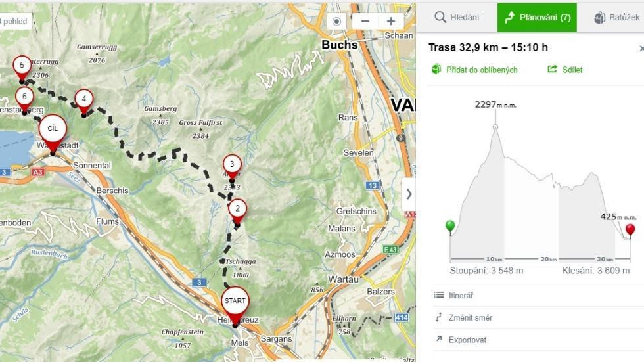Image resolution: width=644 pixels, height=362 pixels.
Task: Click the list icon next to Itinerář
Action: (x=439, y=295)
